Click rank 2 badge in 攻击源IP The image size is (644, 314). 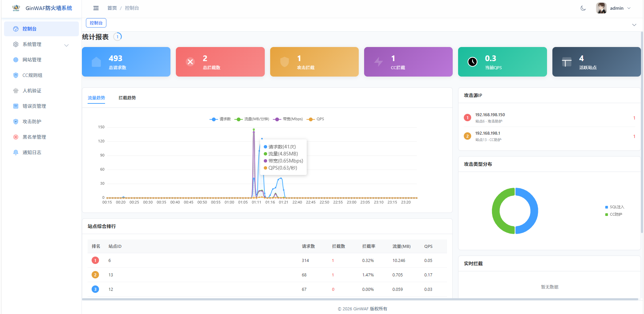tap(467, 136)
